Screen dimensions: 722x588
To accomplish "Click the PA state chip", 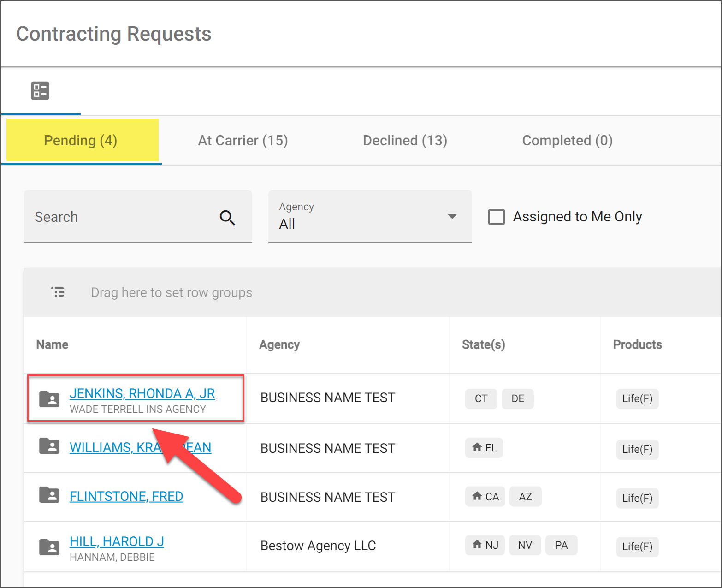I will 561,545.
